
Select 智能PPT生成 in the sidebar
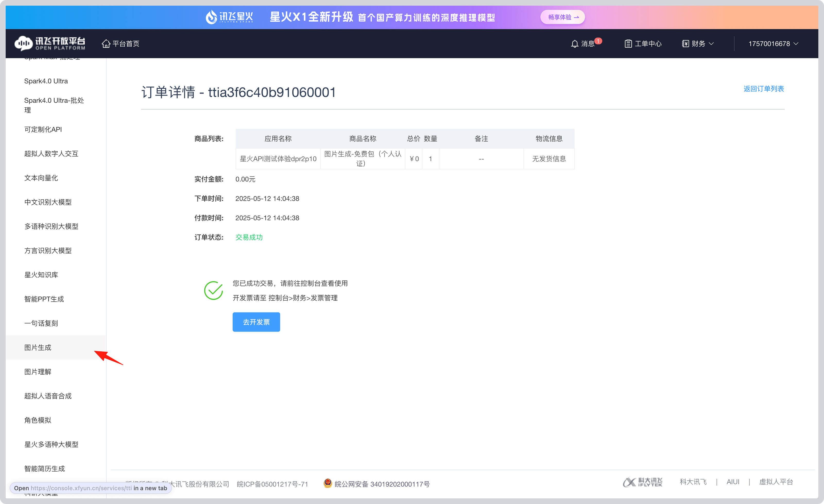click(44, 299)
